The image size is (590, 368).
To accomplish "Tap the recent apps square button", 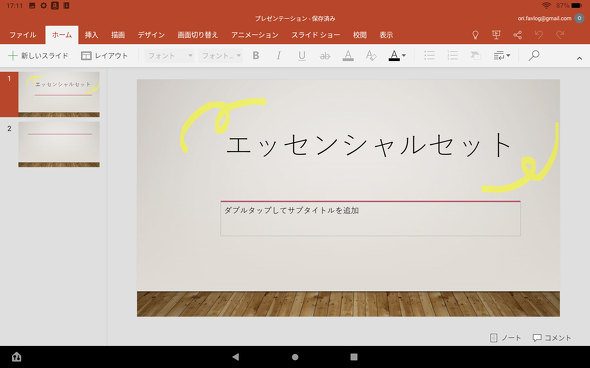I will (354, 357).
